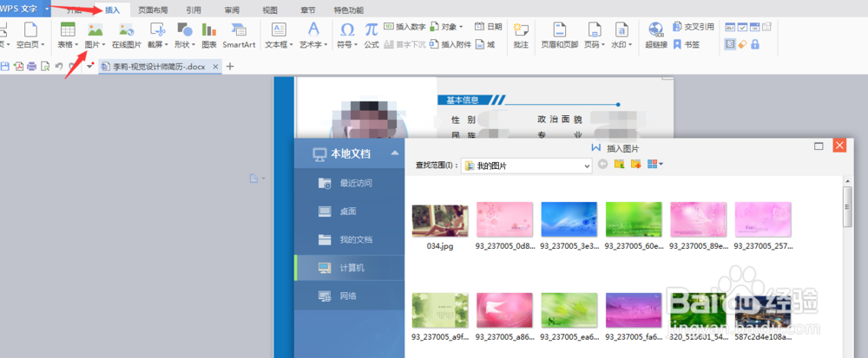Open 在线图片 online pictures
This screenshot has height=358, width=868.
[x=127, y=36]
